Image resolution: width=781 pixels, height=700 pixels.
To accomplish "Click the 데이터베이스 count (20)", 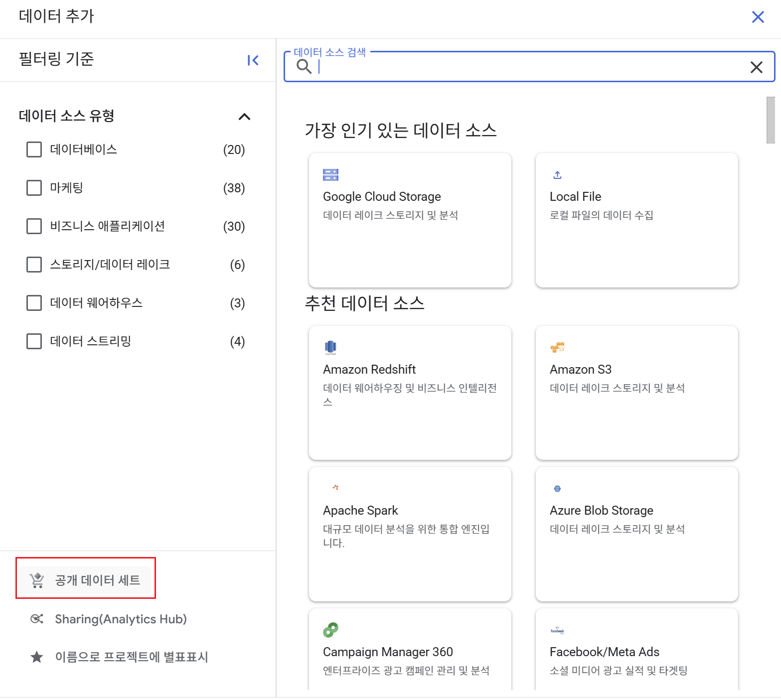I will 234,150.
